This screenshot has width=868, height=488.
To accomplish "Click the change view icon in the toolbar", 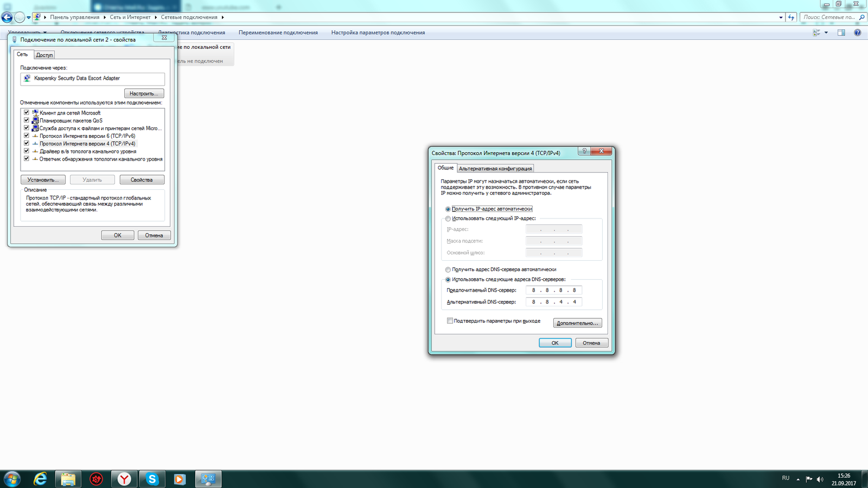I will click(816, 33).
